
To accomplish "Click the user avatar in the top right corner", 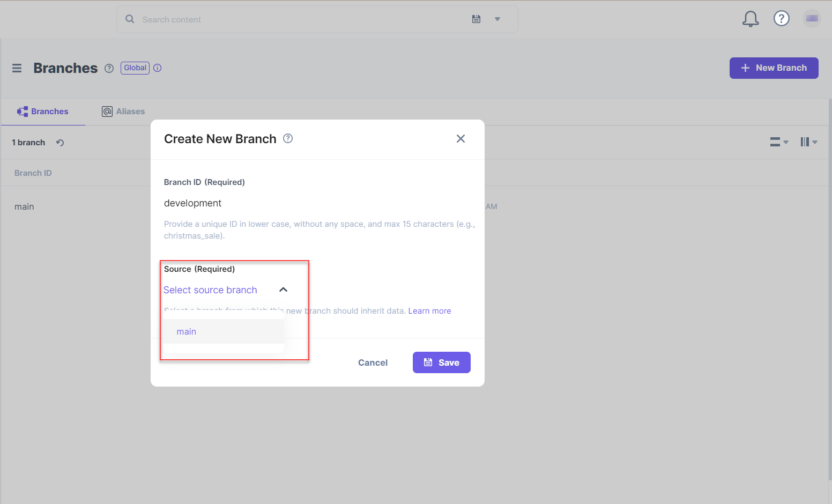I will click(812, 18).
